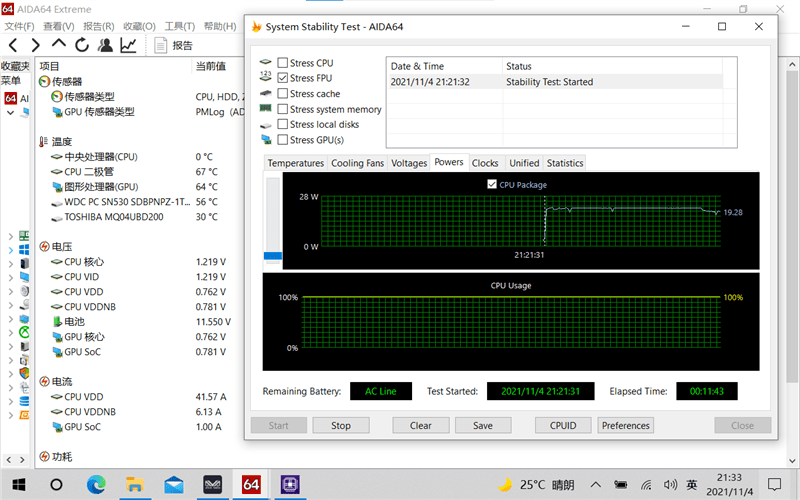Uncheck the Stress FPU checkbox

click(283, 78)
